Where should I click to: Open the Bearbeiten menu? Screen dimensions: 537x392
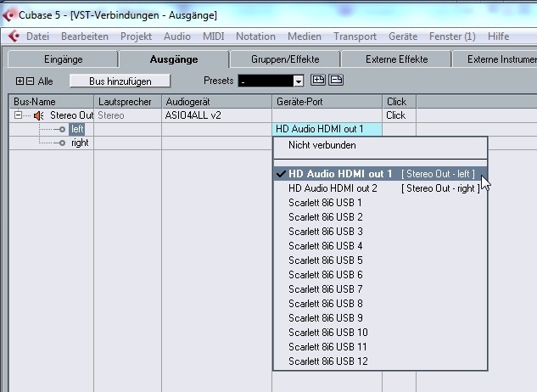(x=85, y=36)
